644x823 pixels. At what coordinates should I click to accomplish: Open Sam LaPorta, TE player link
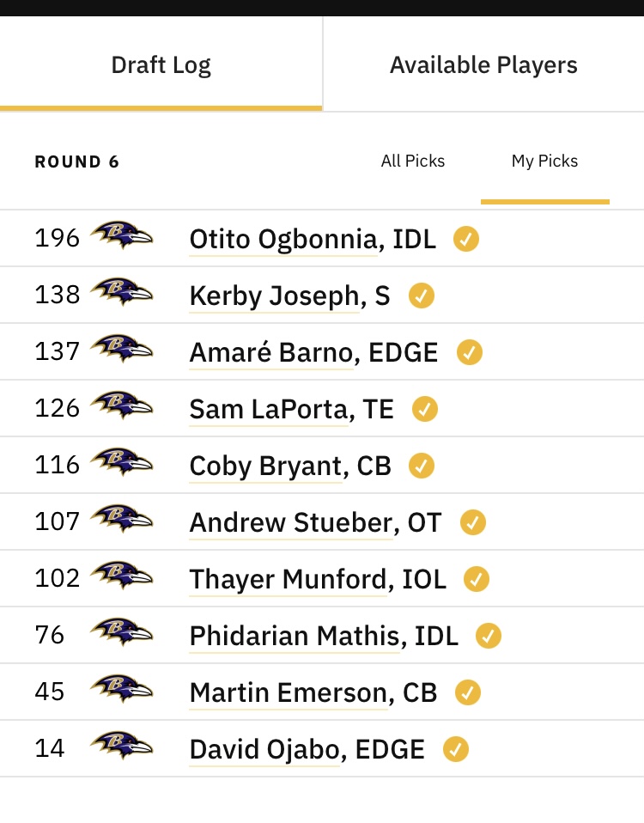(292, 409)
